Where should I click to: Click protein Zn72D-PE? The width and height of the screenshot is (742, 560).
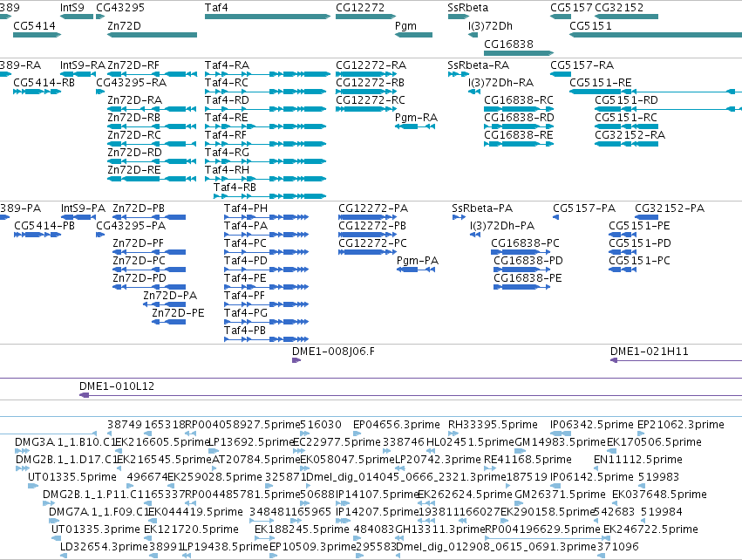[x=169, y=321]
